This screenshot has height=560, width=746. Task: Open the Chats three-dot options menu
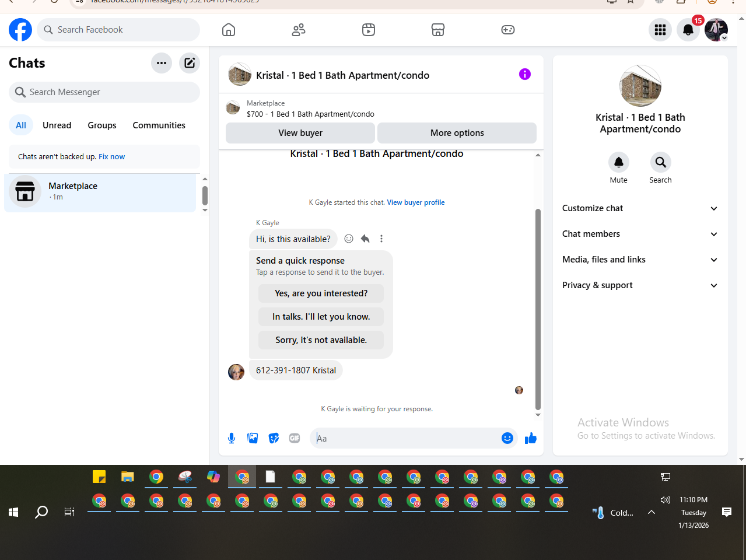click(162, 63)
